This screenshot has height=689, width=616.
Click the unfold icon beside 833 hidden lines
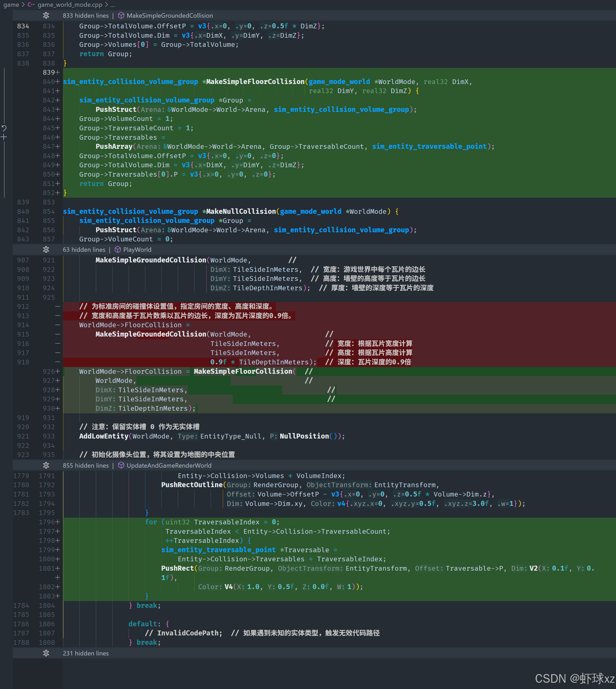tap(46, 16)
